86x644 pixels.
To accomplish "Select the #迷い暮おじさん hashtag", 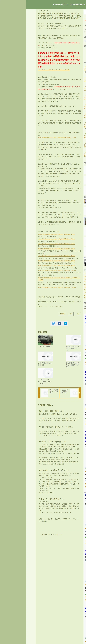I will tap(51, 297).
